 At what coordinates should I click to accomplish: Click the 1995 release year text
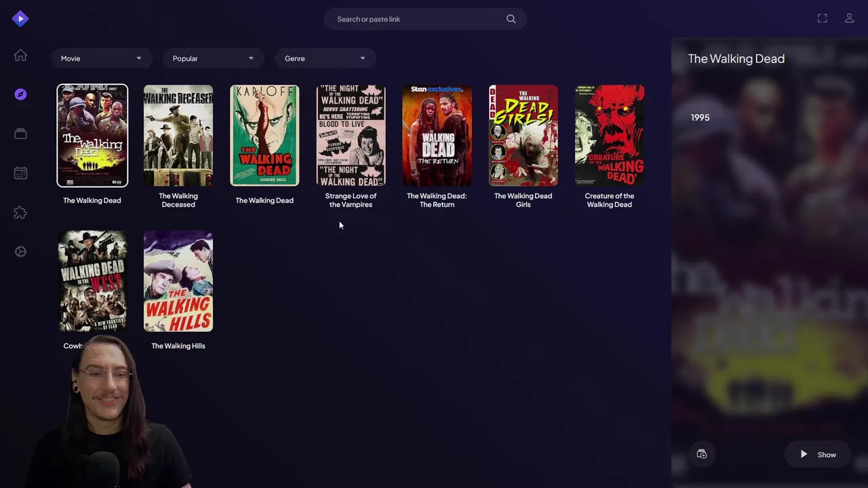click(700, 117)
